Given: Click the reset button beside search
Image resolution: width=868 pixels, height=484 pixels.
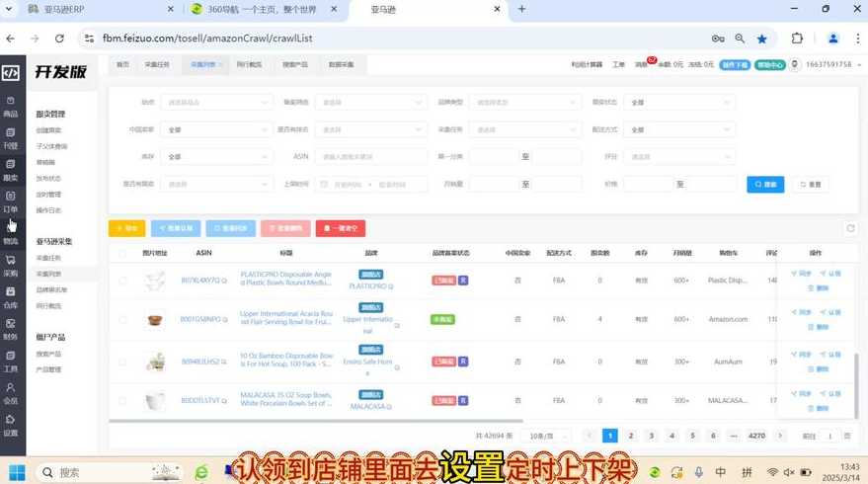Looking at the screenshot, I should 811,185.
